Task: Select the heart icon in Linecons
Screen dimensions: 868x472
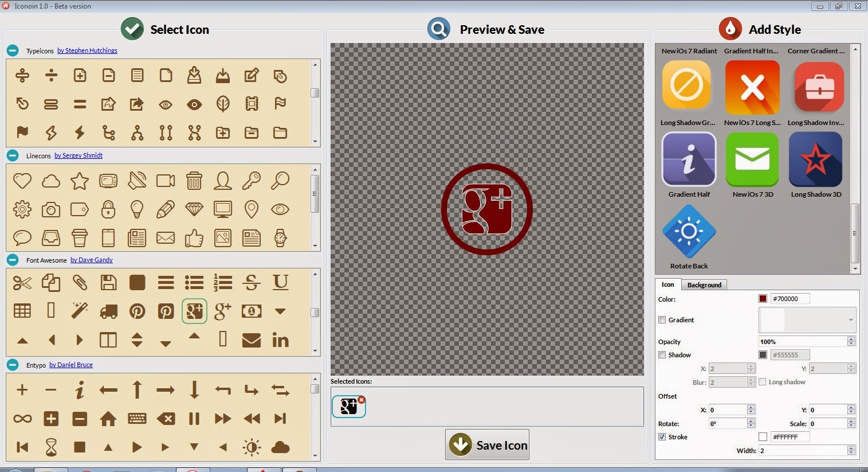Action: pos(22,181)
